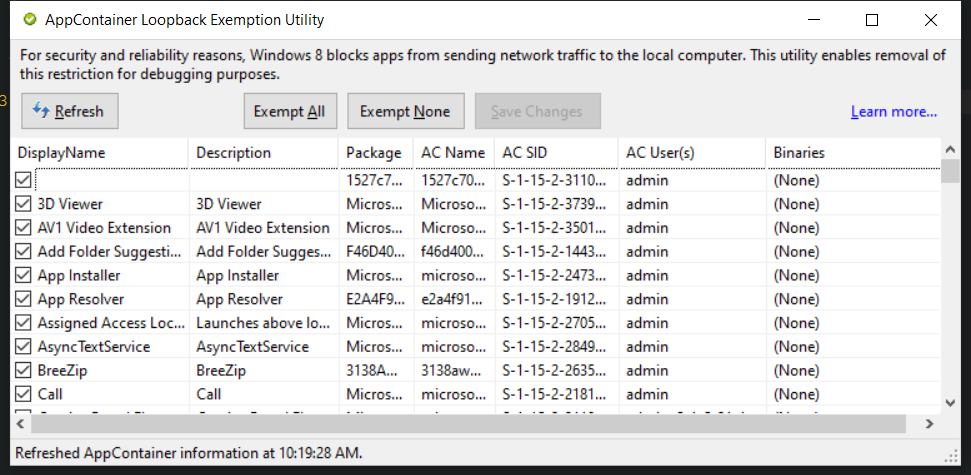Screen dimensions: 971x475
Task: Minimize the utility window
Action: click(814, 20)
